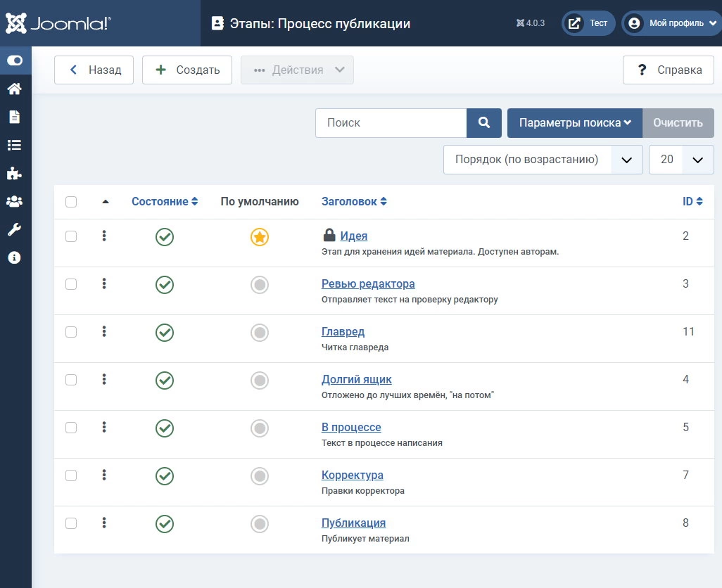
Task: Open the Home dashboard sidebar icon
Action: pos(15,89)
